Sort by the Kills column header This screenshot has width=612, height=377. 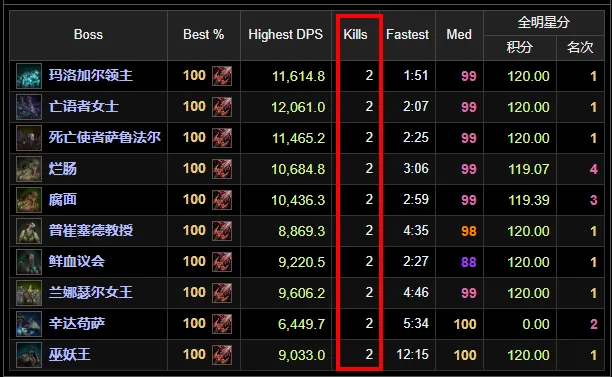coord(355,35)
